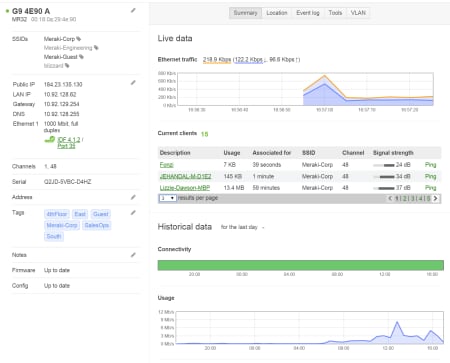Image resolution: width=450 pixels, height=363 pixels.
Task: Click the 122.2 Kbps download traffic value
Action: tap(249, 60)
